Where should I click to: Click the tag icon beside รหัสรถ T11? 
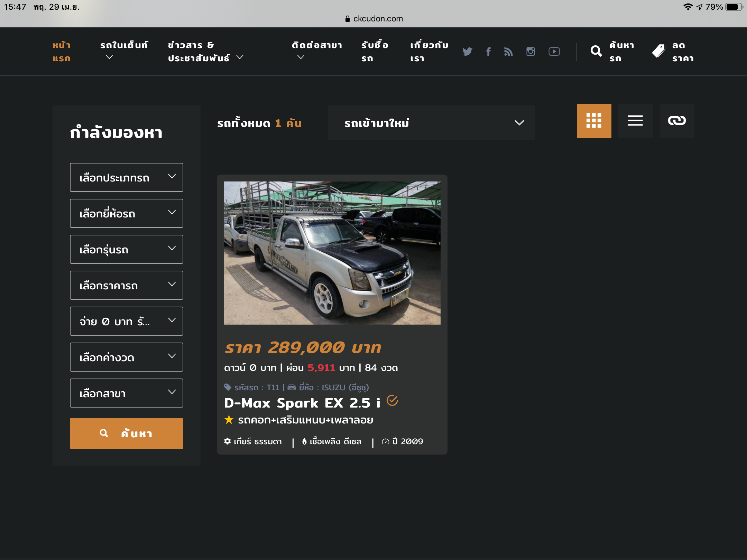(228, 387)
